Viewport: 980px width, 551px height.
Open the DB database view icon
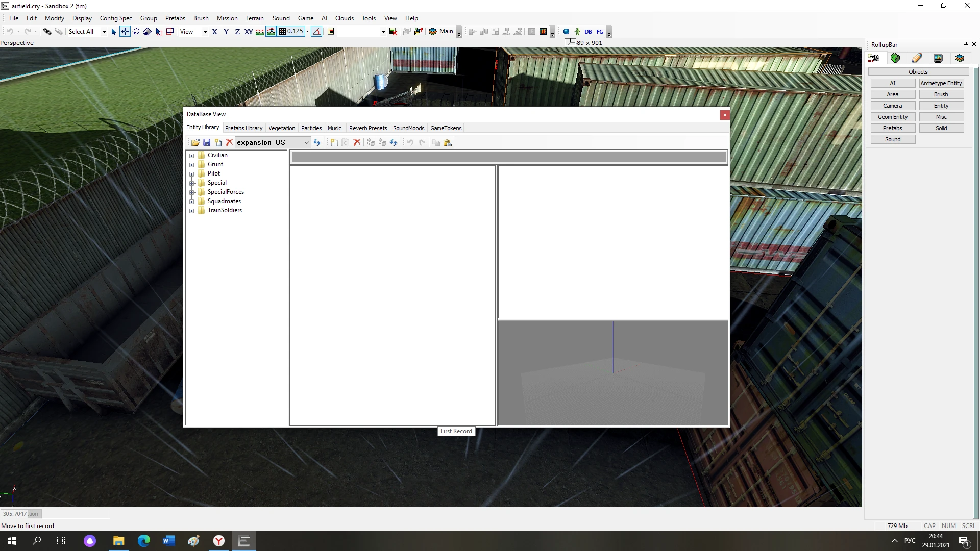[588, 32]
